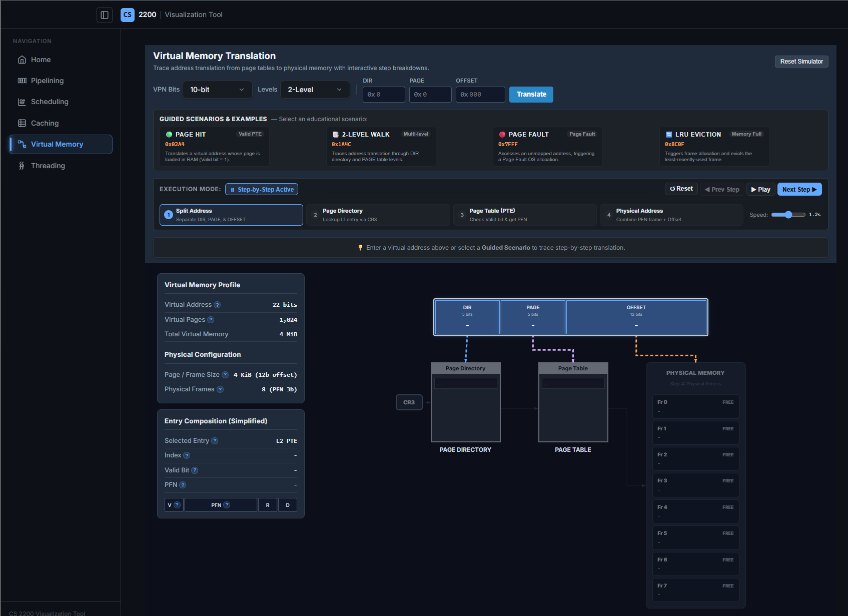This screenshot has height=616, width=848.
Task: Click the OFFSET 12 bits address field
Action: pyautogui.click(x=636, y=317)
